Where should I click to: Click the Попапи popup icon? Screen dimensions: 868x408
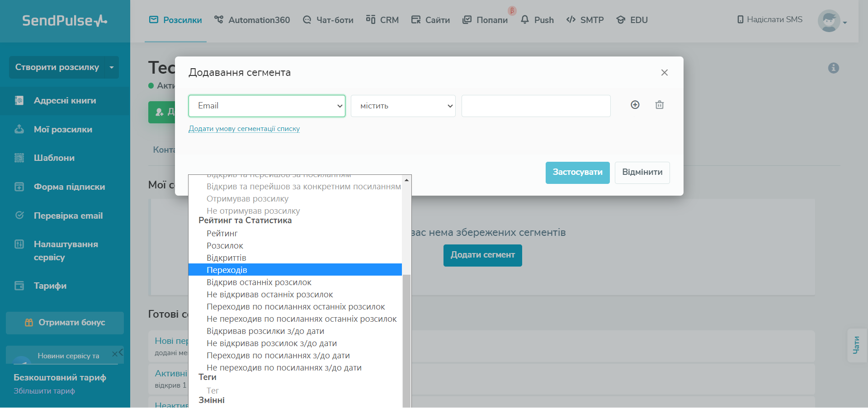[x=467, y=20]
